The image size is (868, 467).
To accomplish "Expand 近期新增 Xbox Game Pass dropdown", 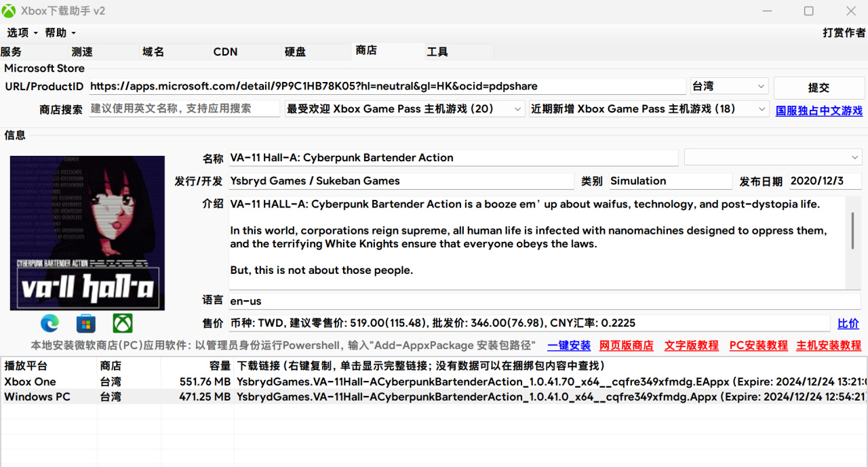I will [x=649, y=108].
